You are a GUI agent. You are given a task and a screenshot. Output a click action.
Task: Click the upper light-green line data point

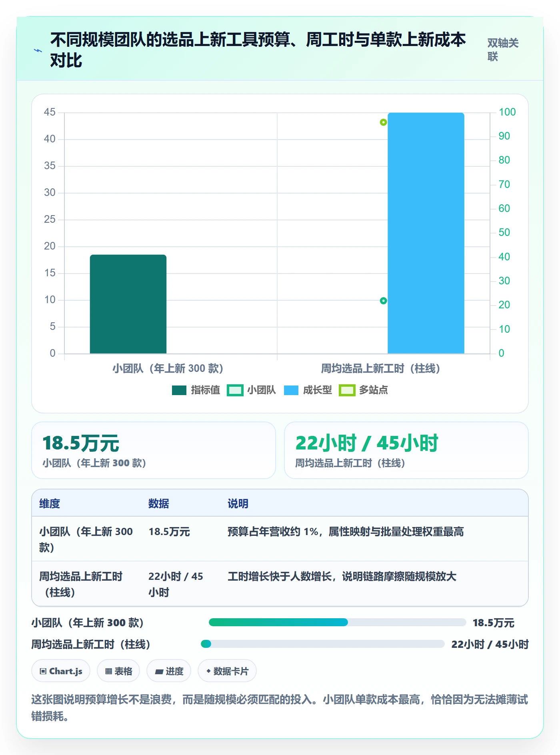click(383, 122)
